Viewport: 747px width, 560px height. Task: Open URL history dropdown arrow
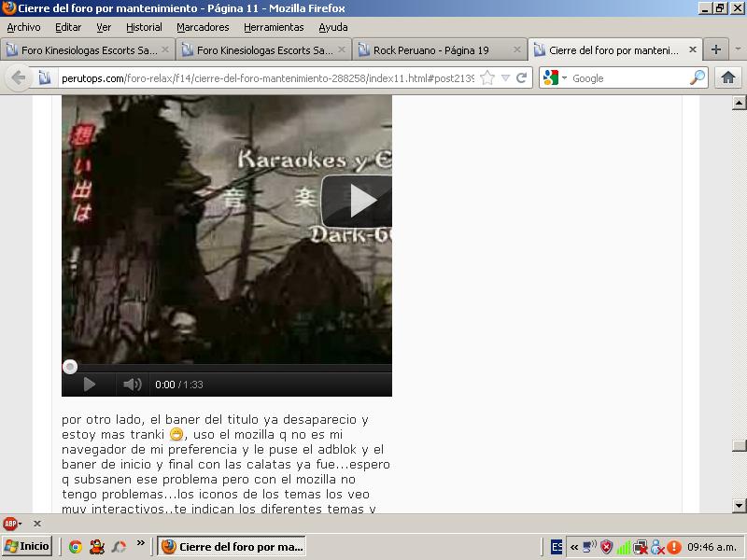click(x=505, y=77)
